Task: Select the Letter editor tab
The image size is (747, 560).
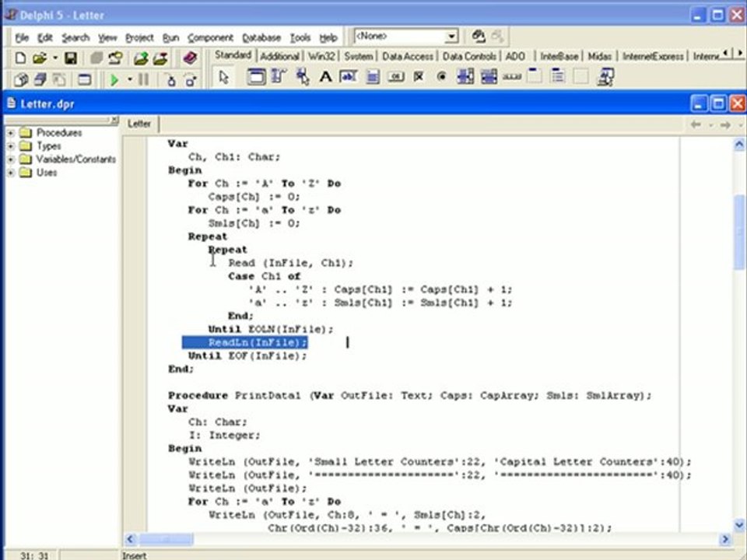Action: point(139,124)
